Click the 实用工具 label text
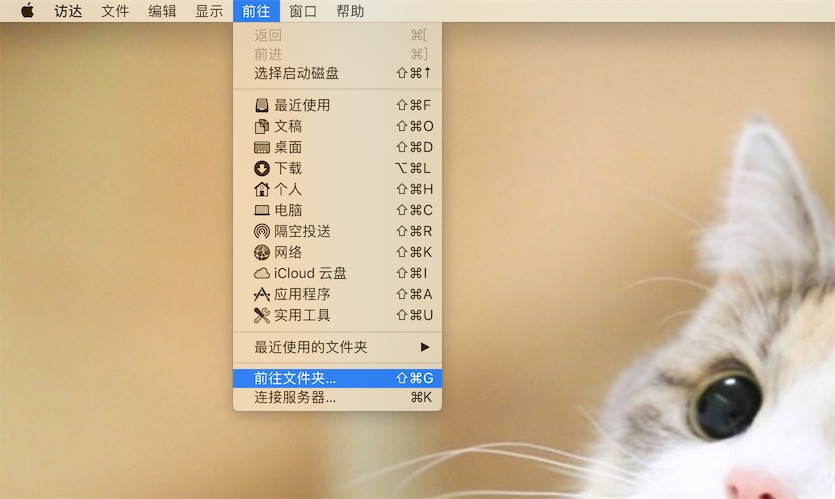Image resolution: width=835 pixels, height=499 pixels. [x=302, y=315]
